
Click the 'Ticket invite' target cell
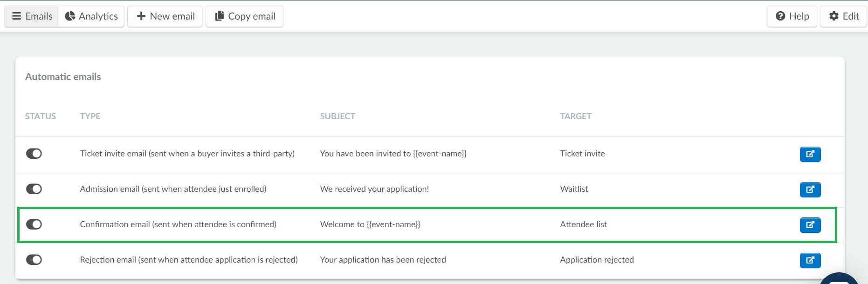(x=582, y=154)
